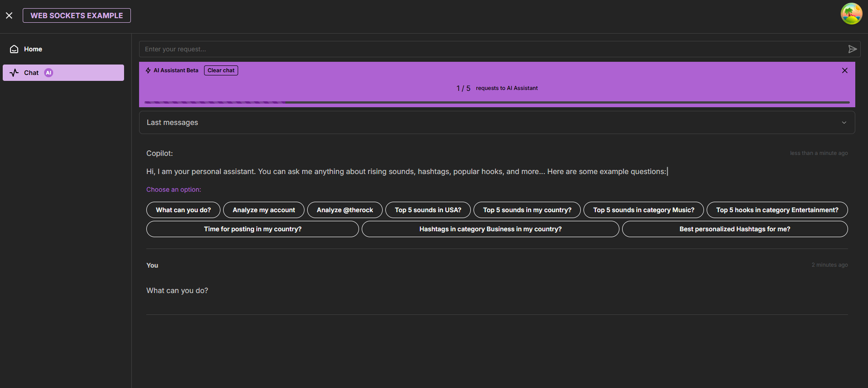The height and width of the screenshot is (388, 868).
Task: Click the Home icon in sidebar
Action: click(14, 49)
